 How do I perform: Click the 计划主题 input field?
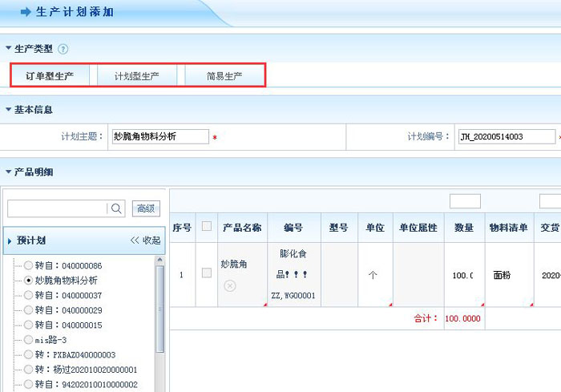pyautogui.click(x=160, y=136)
